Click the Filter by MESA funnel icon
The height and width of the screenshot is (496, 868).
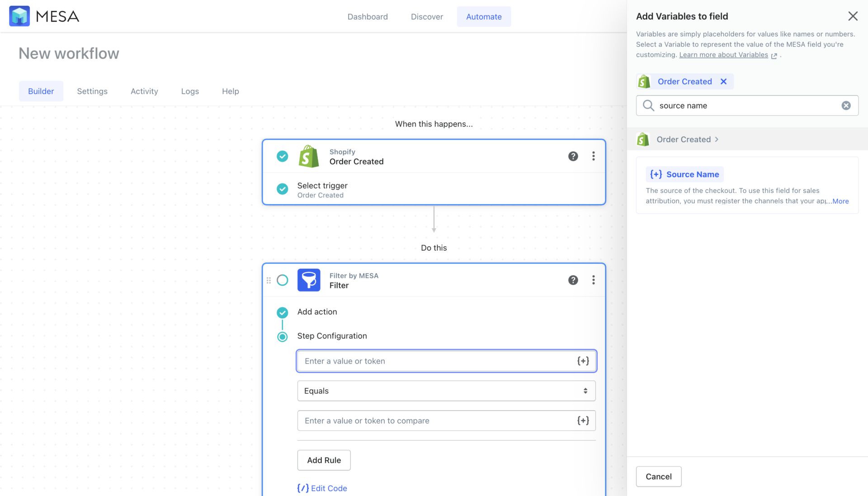tap(309, 280)
